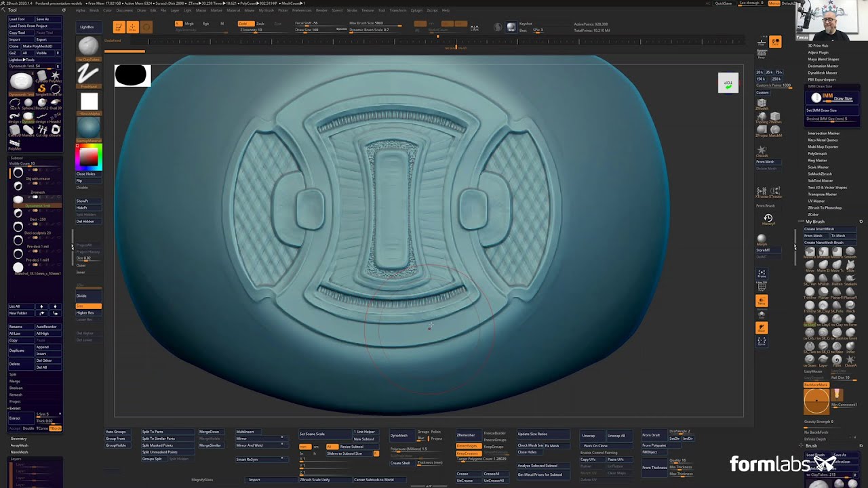Click the QuickSave button
This screenshot has width=868, height=488.
click(723, 3)
